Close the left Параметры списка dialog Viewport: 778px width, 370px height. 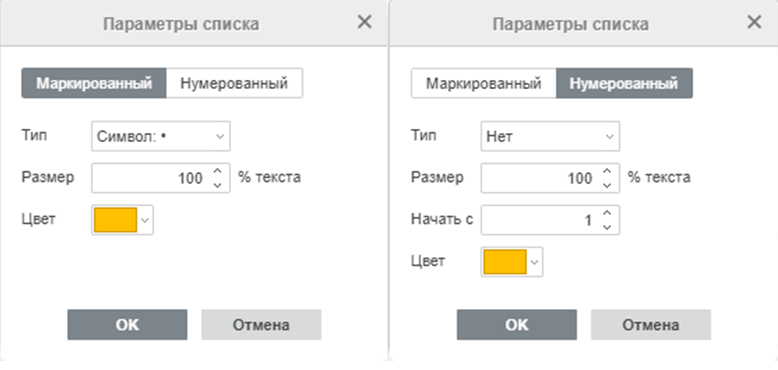point(365,22)
